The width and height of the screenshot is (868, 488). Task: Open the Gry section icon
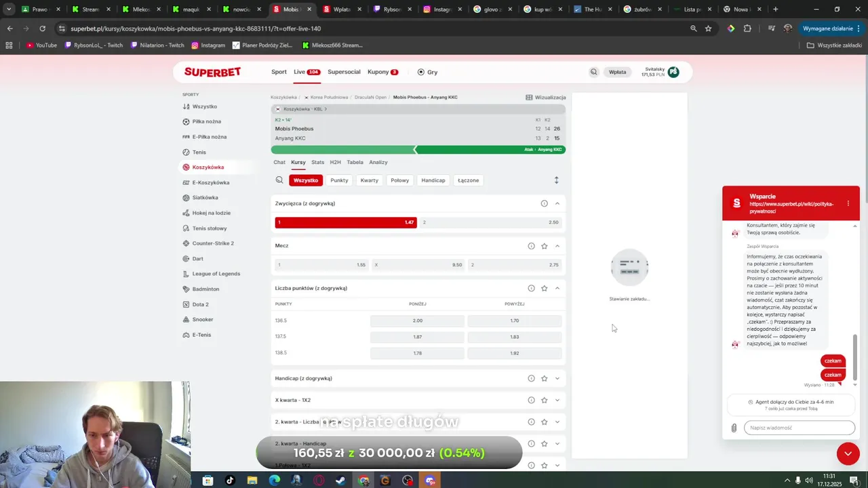(x=421, y=72)
